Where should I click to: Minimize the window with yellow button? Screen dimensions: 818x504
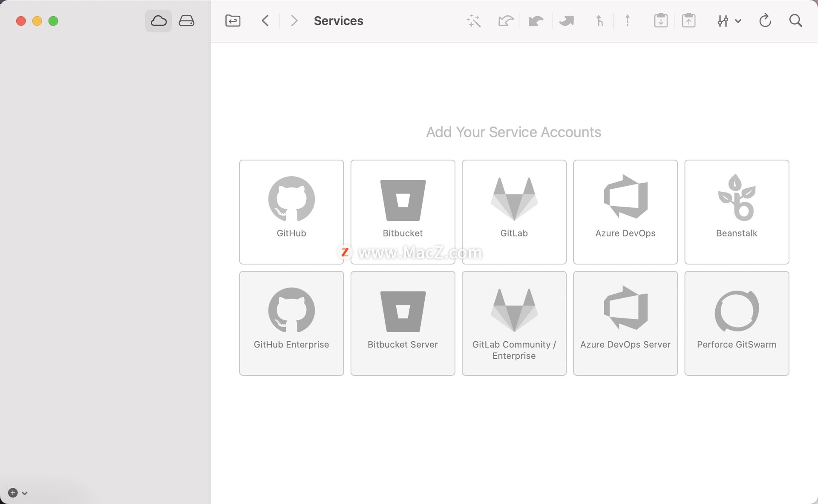tap(37, 21)
